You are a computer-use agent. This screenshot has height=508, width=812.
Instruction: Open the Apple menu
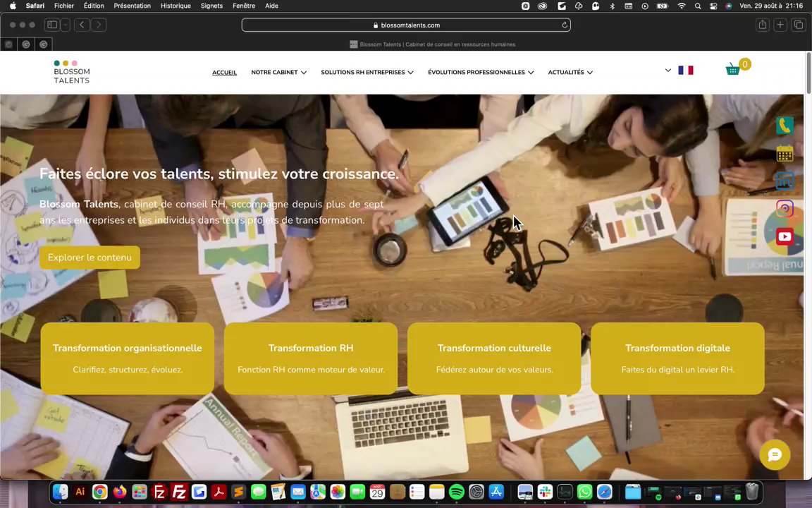pos(13,6)
